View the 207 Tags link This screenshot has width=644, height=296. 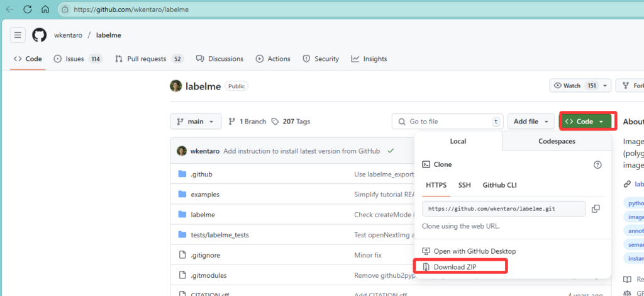291,122
